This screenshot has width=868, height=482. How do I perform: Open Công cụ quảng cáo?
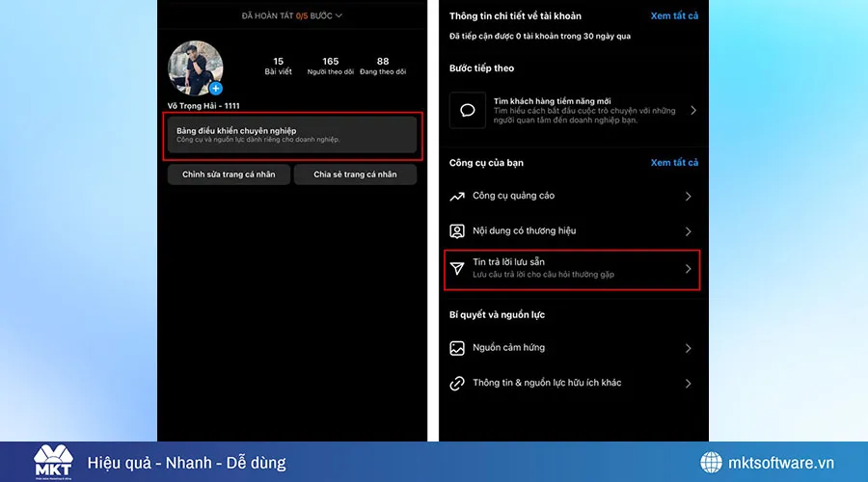(x=574, y=196)
